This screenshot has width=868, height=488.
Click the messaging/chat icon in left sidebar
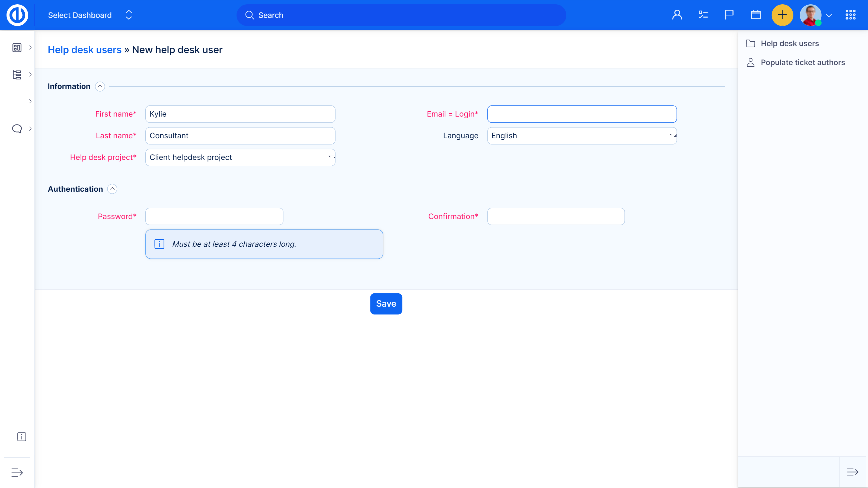pyautogui.click(x=17, y=129)
